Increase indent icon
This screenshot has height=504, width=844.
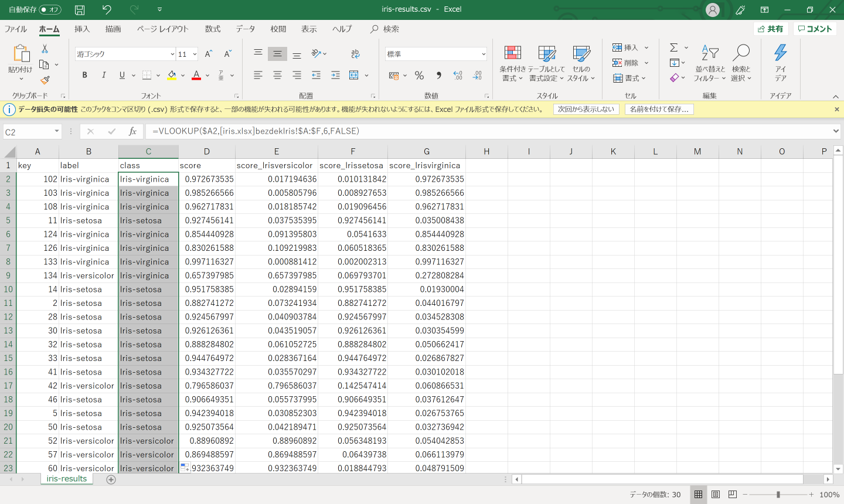coord(335,75)
